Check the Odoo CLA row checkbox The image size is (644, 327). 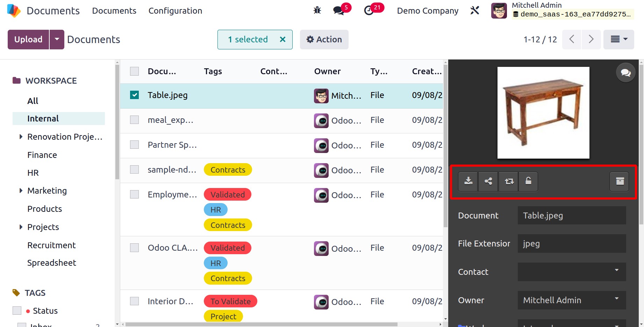(x=135, y=248)
